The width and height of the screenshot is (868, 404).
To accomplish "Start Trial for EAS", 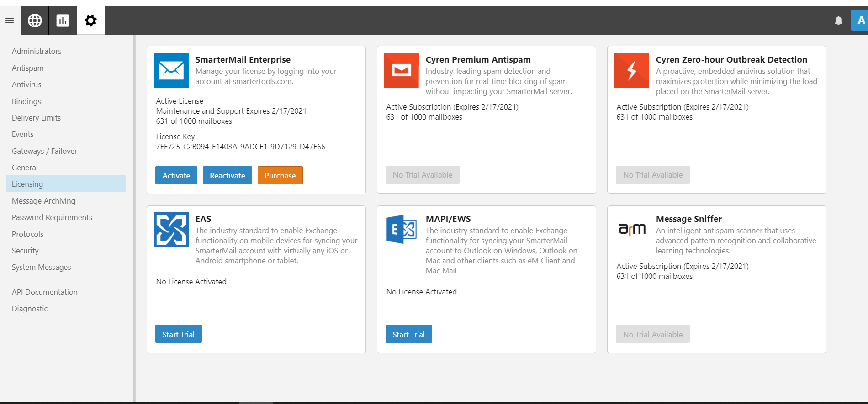I will tap(178, 334).
